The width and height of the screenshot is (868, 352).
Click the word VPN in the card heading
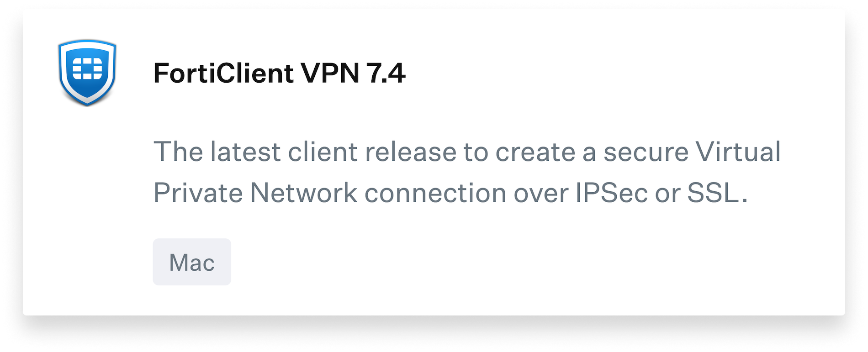click(330, 73)
